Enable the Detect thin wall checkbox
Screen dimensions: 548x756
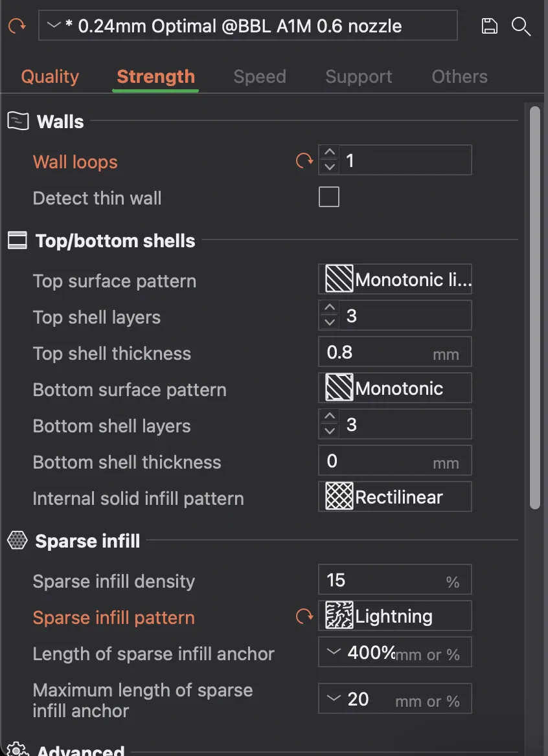[x=329, y=197]
